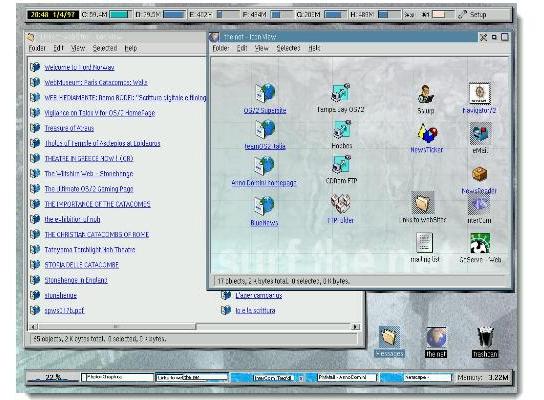Switch to PMMail task in bottom bar
The width and height of the screenshot is (544, 400).
347,377
